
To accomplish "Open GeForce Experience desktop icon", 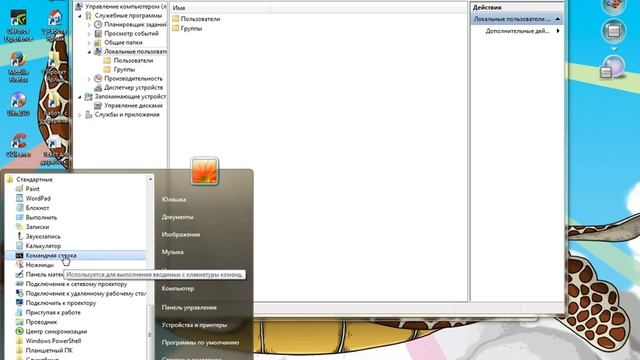I will pos(18,25).
